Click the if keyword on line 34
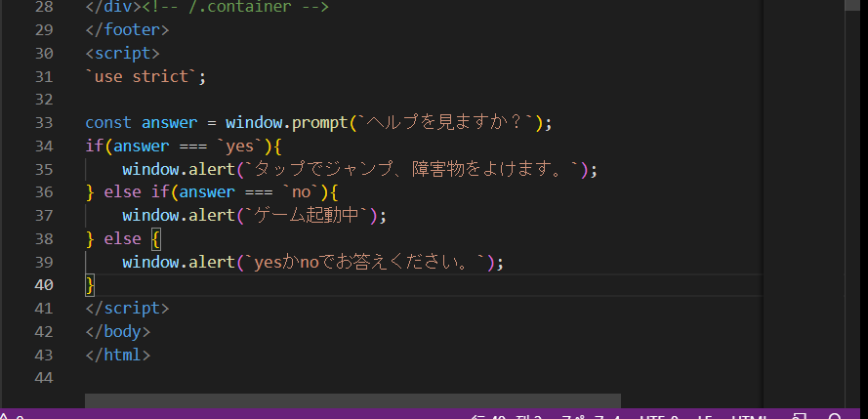 95,147
